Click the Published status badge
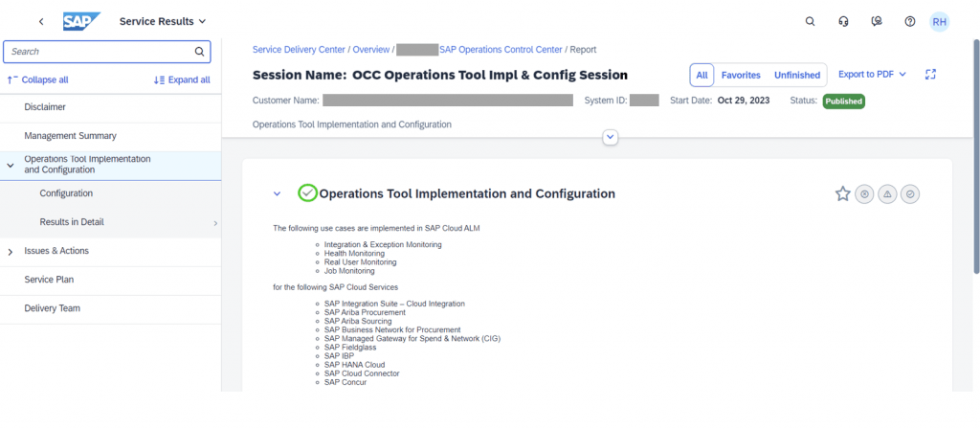 pos(844,102)
